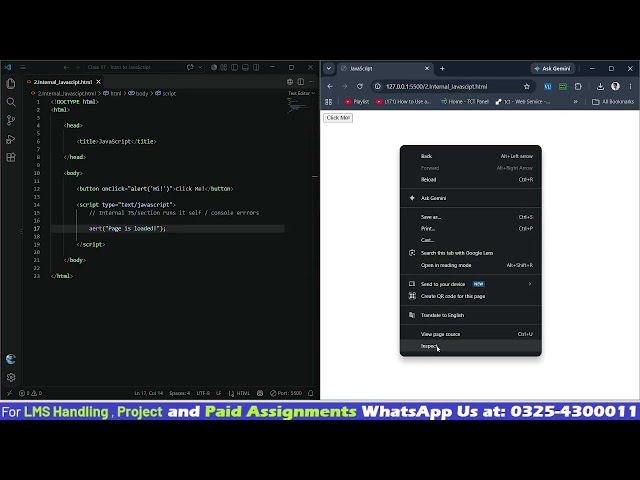Screen dimensions: 640x480
Task: Open the Manage gear in VS Code
Action: point(11,377)
